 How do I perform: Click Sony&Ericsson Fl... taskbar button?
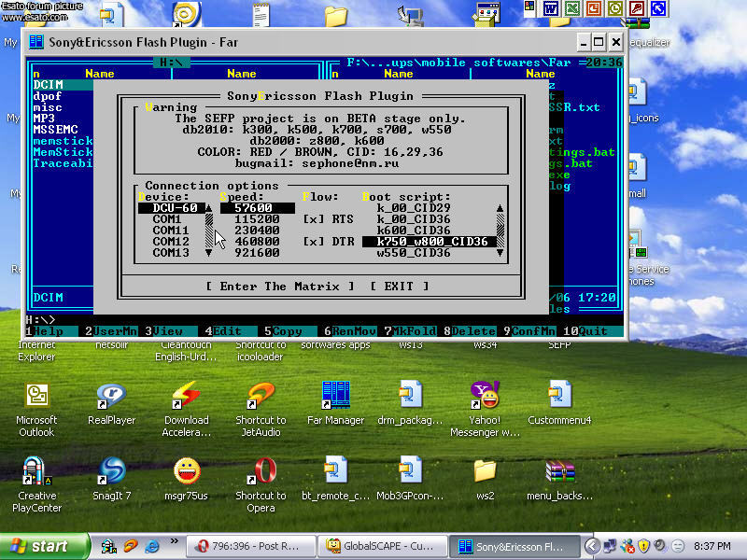(x=515, y=546)
